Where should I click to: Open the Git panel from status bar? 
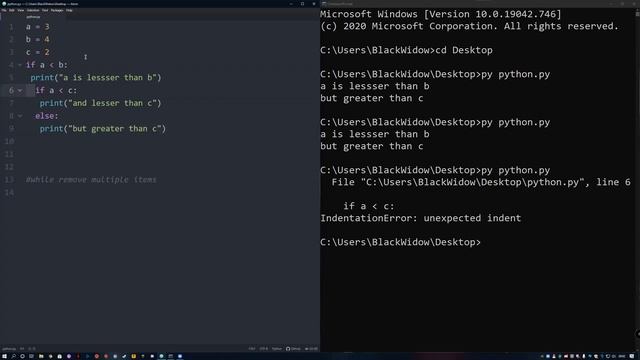point(311,349)
